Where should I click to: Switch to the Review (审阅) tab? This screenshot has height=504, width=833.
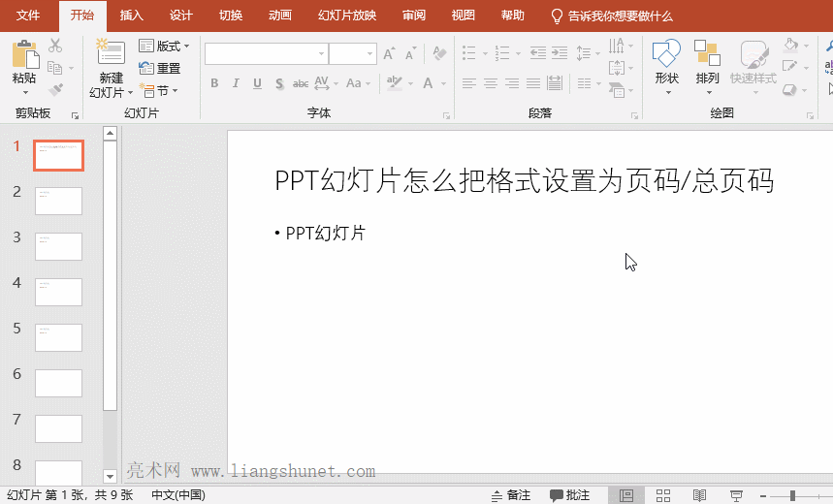point(414,16)
